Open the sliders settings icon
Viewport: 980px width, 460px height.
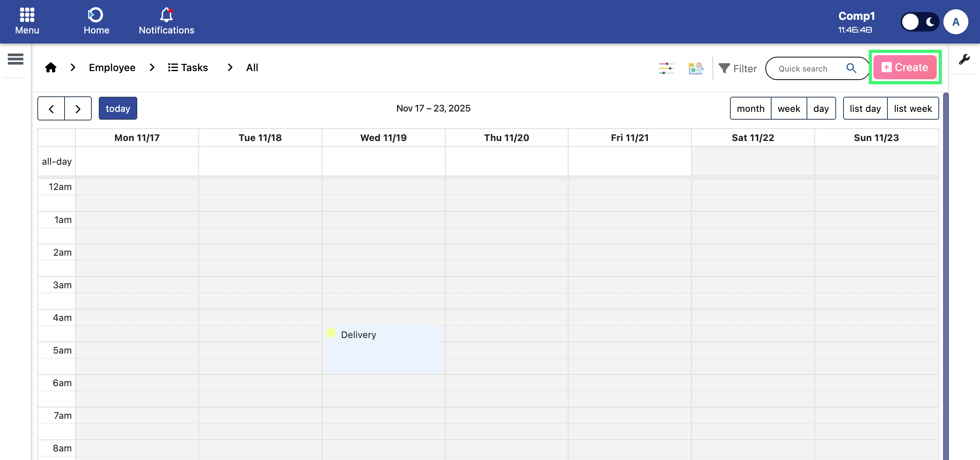pyautogui.click(x=667, y=68)
